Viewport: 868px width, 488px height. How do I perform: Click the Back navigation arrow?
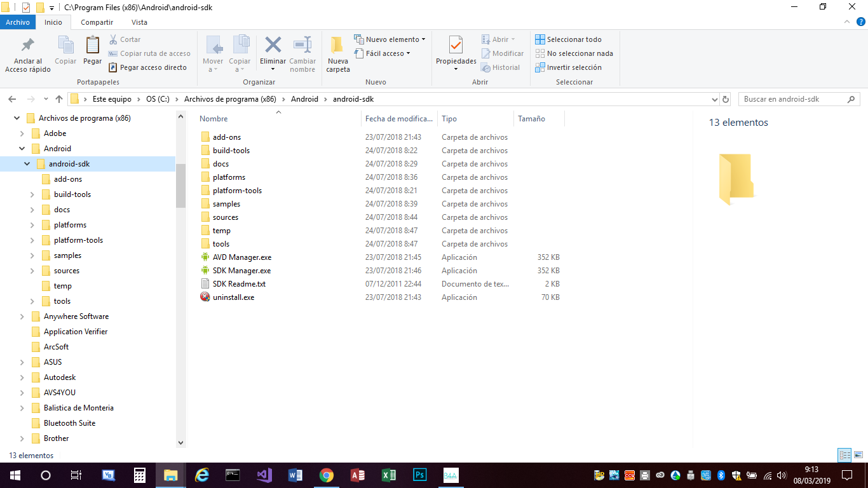coord(11,99)
